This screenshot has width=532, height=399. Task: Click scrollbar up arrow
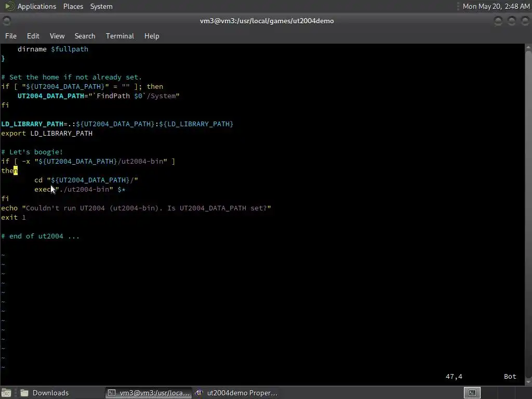[x=528, y=47]
